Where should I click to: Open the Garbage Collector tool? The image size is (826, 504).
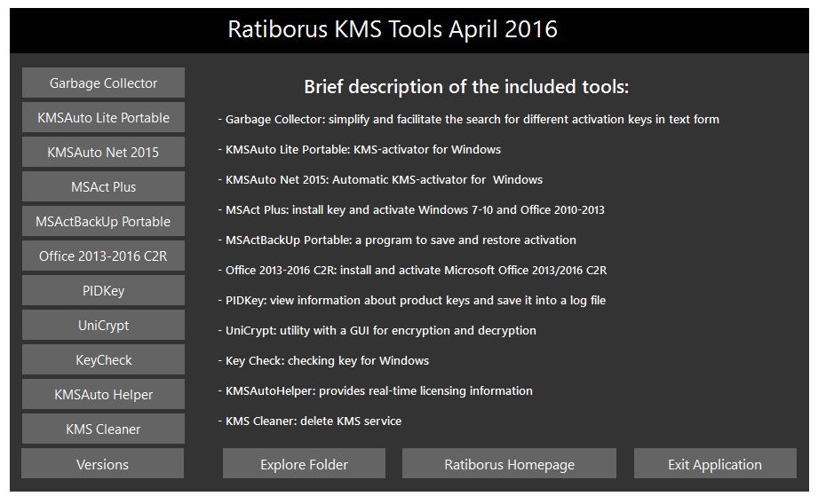103,83
